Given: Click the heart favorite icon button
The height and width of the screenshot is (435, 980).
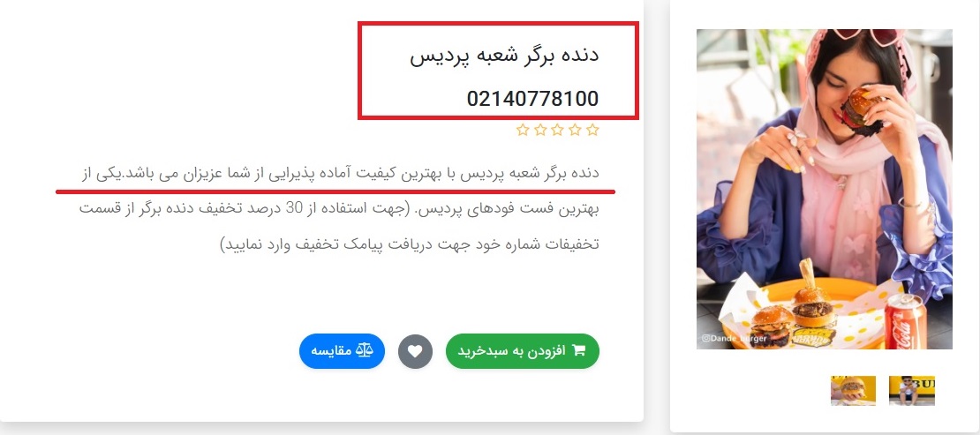Looking at the screenshot, I should click(x=415, y=351).
